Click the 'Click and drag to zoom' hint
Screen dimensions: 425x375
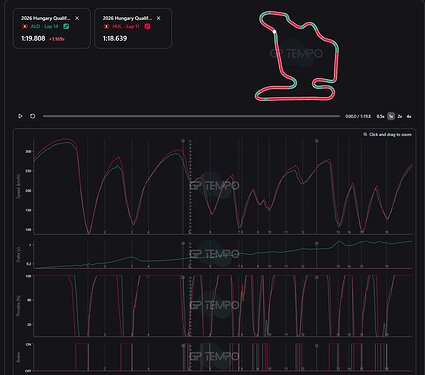390,135
